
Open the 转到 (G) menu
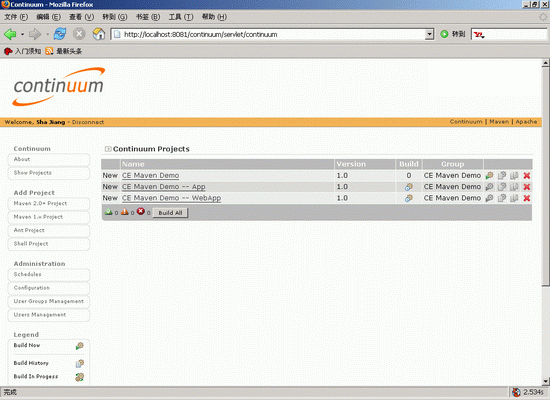point(115,17)
